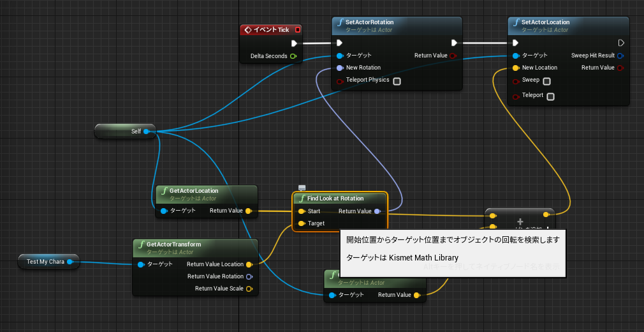Toggle the Teleport Physics checkbox
Screen dimensions: 644x332
(397, 81)
